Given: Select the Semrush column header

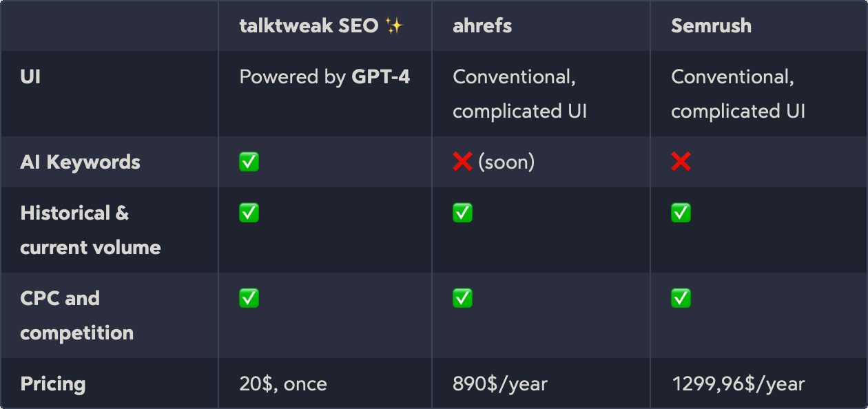Looking at the screenshot, I should coord(758,25).
